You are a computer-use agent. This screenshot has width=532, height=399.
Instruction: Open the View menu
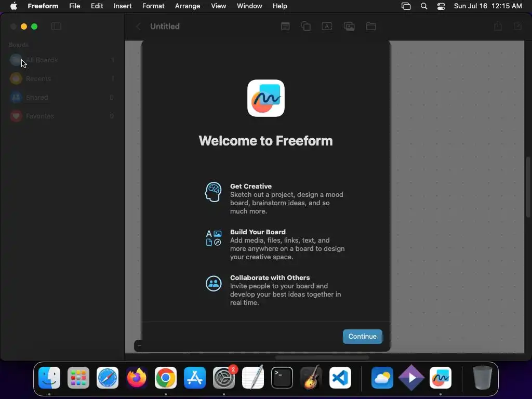click(218, 6)
